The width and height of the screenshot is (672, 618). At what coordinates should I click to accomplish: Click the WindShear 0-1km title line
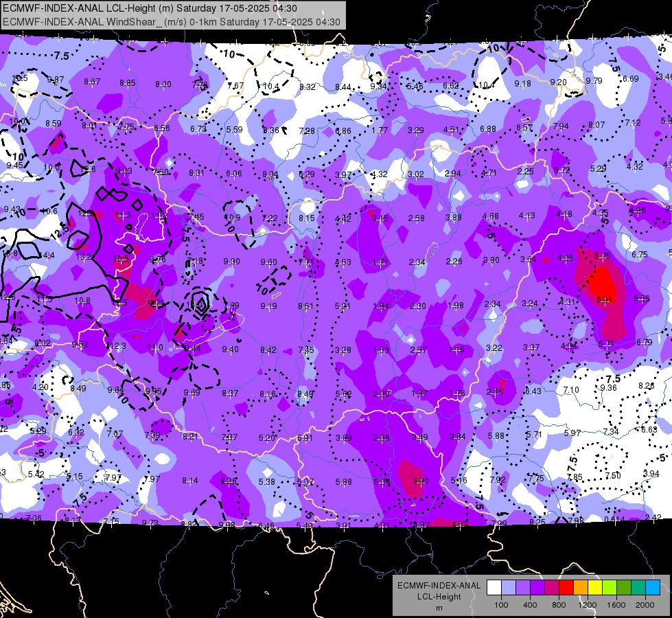pos(172,22)
